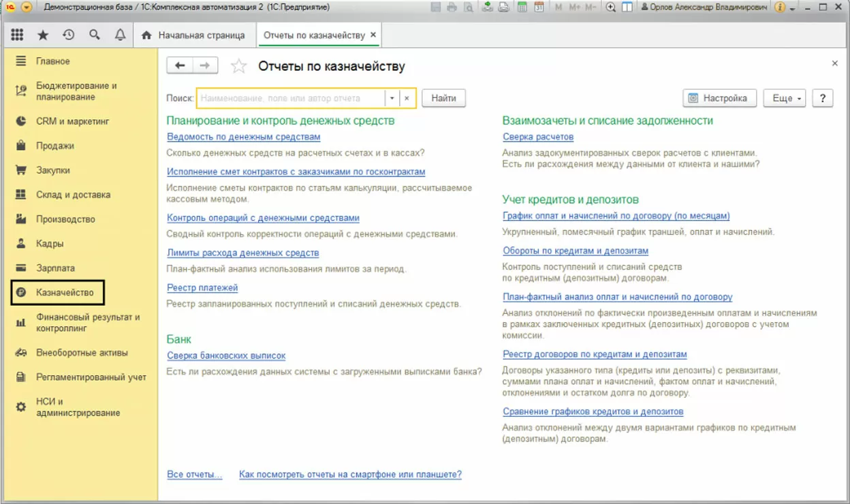This screenshot has height=504, width=850.
Task: Open Регламентированный учет section
Action: [91, 377]
